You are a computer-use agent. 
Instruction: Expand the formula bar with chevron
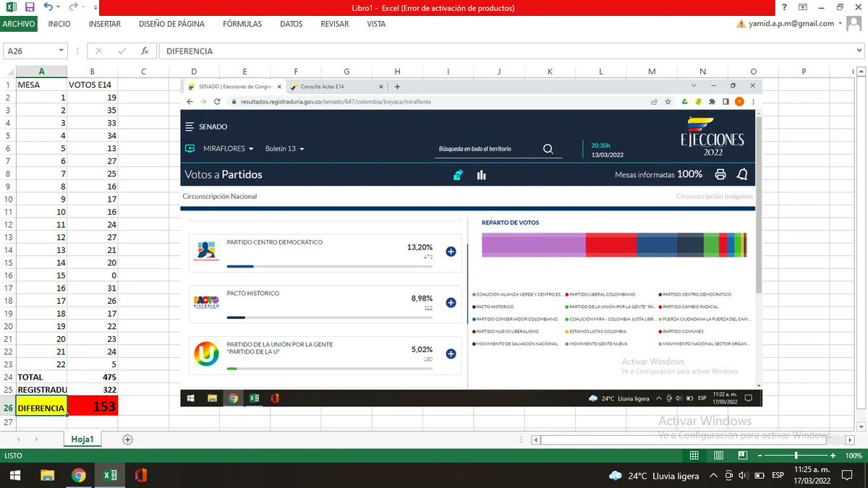coord(859,51)
